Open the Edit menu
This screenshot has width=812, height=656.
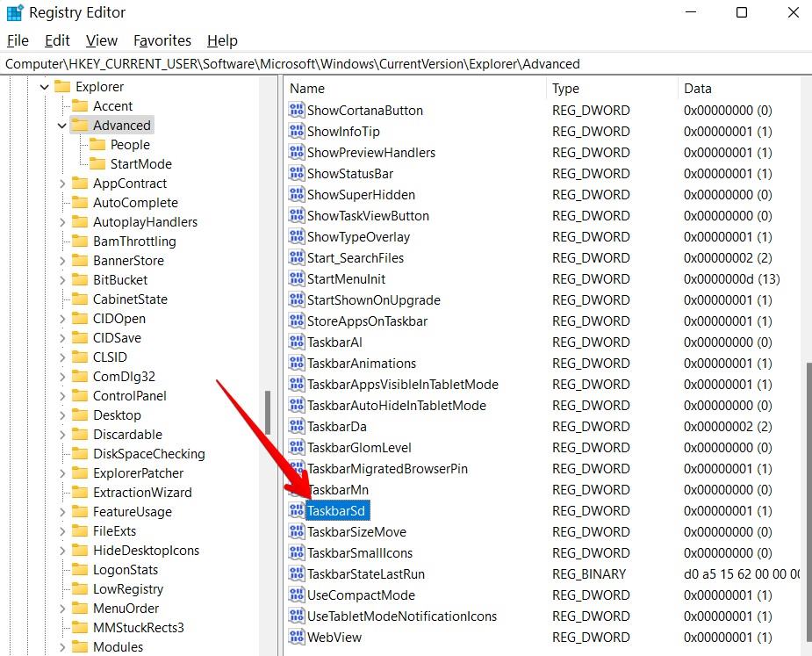point(56,40)
